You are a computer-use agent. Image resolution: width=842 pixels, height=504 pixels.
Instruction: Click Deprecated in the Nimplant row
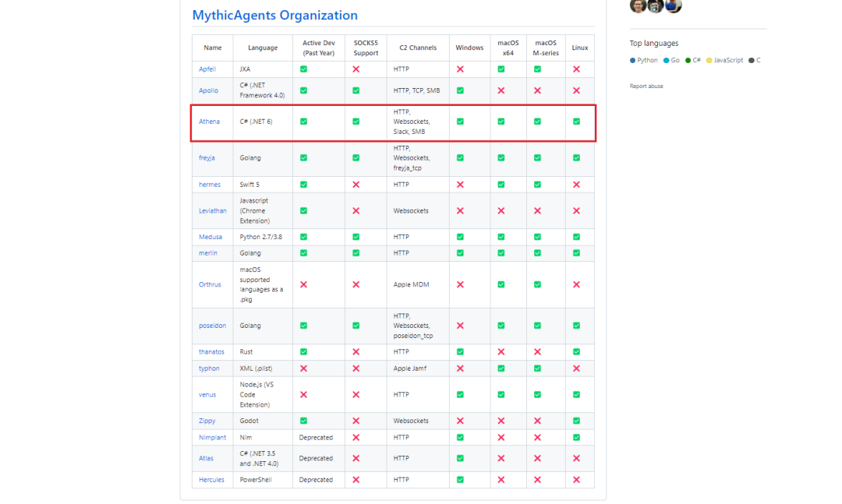316,438
